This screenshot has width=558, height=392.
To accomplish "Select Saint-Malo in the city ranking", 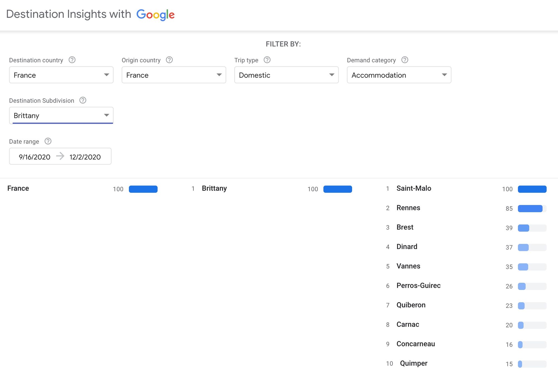I will point(414,188).
